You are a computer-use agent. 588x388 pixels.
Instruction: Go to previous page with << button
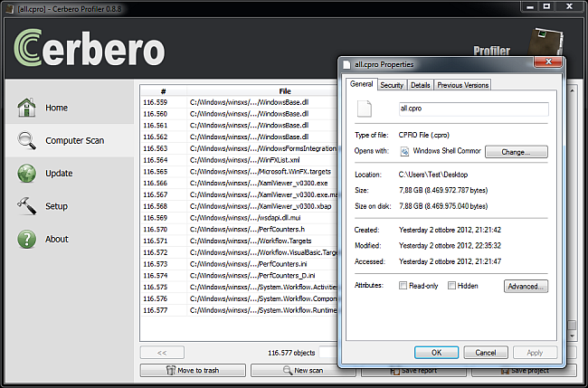pos(162,353)
